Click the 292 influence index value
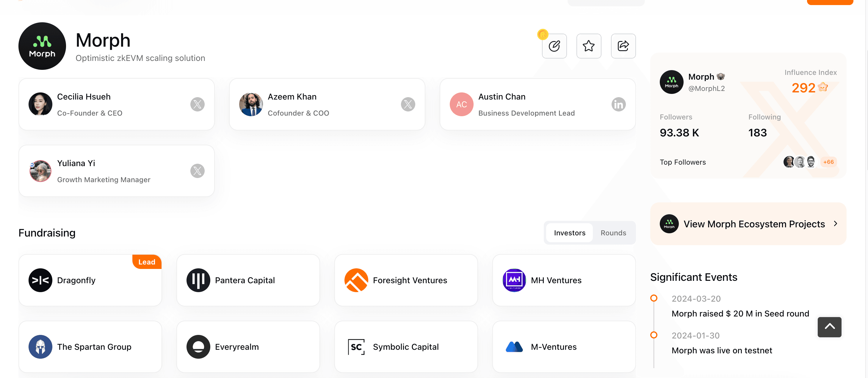Screen dimensions: 868x378 tap(803, 88)
